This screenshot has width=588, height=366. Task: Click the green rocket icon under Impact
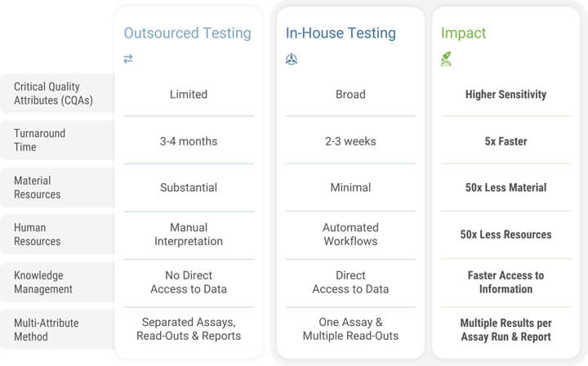point(446,59)
